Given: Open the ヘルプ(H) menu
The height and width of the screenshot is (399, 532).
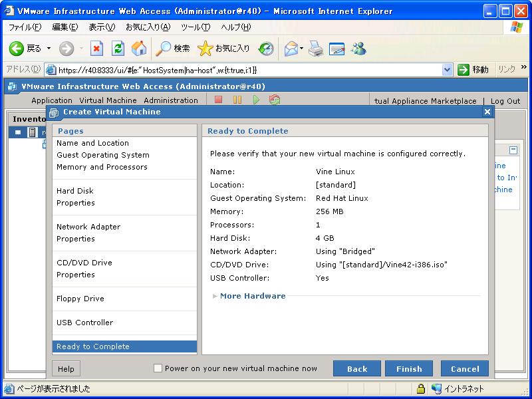Looking at the screenshot, I should tap(236, 27).
